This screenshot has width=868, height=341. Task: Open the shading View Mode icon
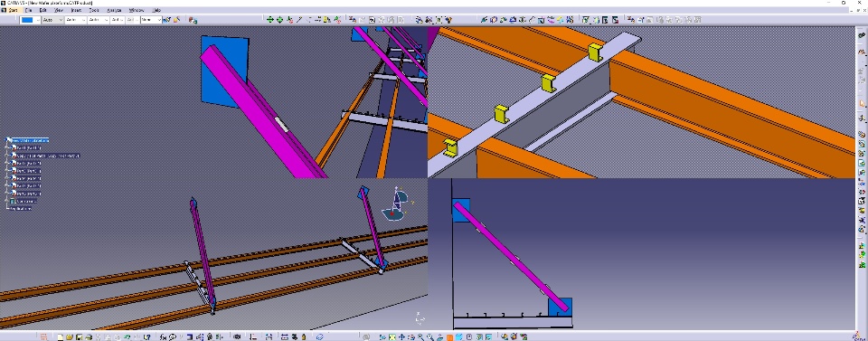[x=469, y=336]
